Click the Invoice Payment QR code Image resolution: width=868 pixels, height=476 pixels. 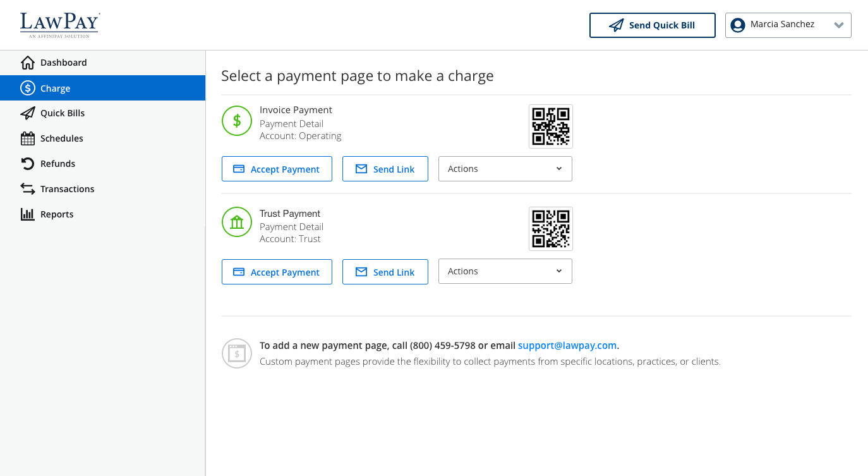click(550, 126)
